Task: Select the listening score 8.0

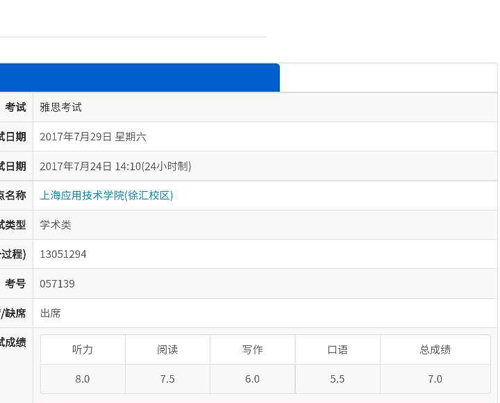Action: tap(82, 379)
